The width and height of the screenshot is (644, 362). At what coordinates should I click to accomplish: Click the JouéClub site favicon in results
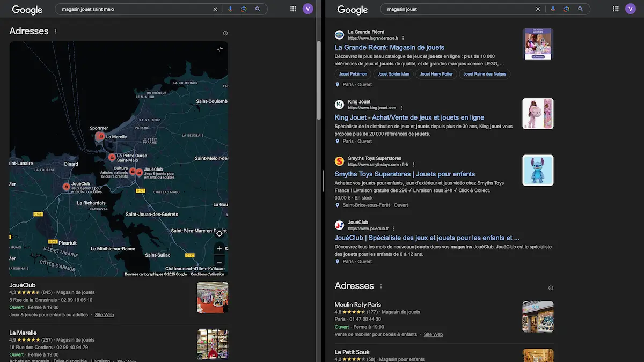coord(339,225)
